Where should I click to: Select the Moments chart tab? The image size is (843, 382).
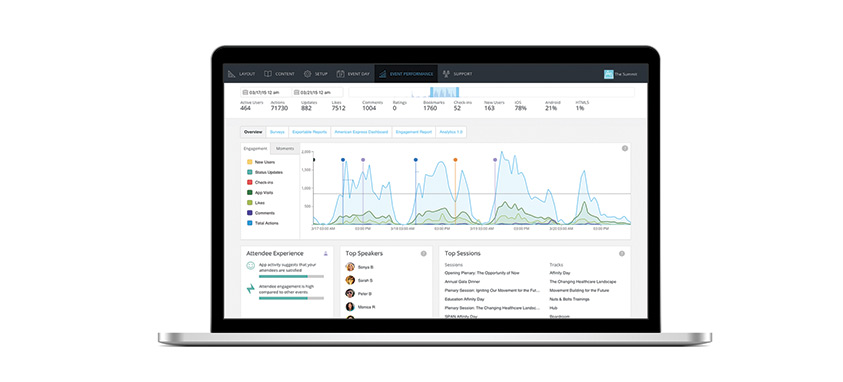(x=285, y=148)
